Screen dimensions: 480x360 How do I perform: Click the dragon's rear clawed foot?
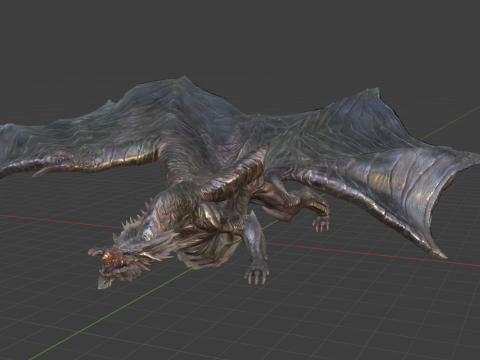coord(321,224)
